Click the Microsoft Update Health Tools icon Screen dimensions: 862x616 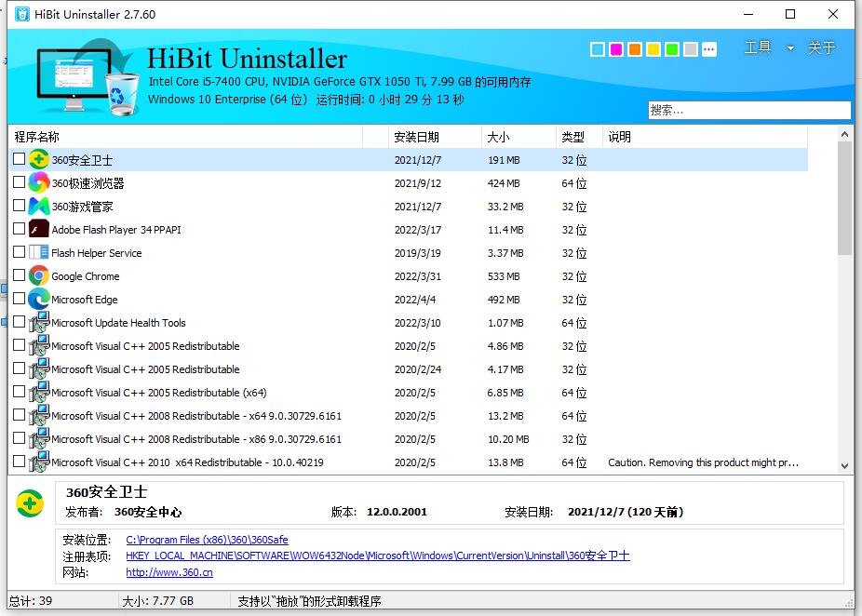pyautogui.click(x=38, y=323)
